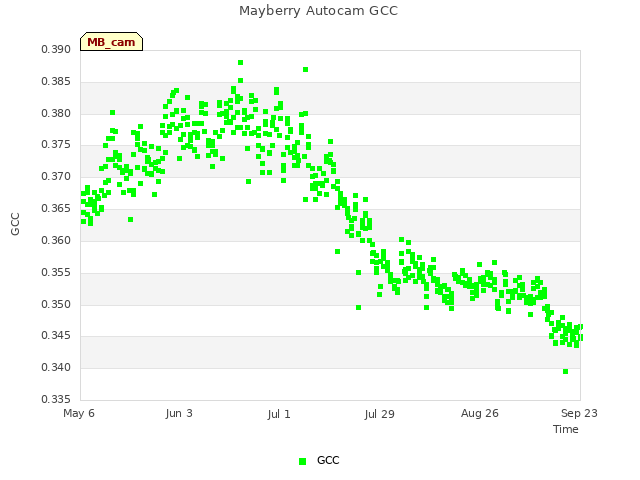640x480 pixels.
Task: Click the Time axis title
Action: tap(566, 429)
